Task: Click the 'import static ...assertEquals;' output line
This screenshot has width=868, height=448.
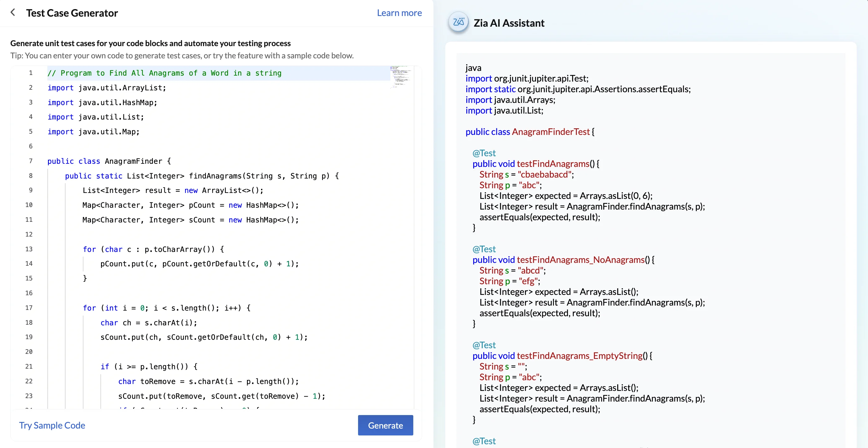Action: click(578, 89)
